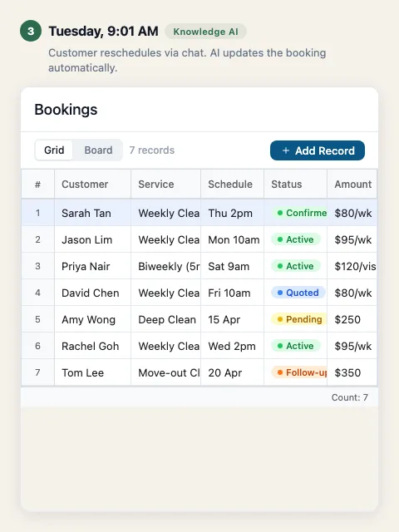The image size is (399, 532).
Task: Click the $350 amount cell
Action: [x=352, y=372]
